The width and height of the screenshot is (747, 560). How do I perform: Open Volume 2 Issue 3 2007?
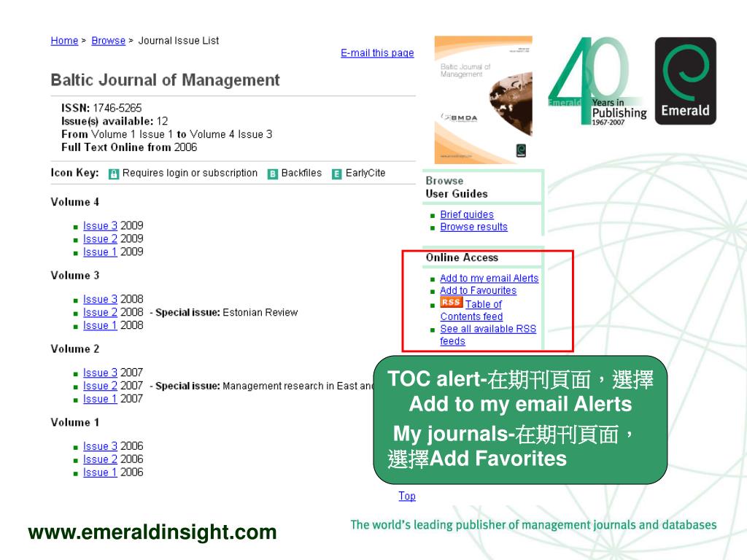(100, 373)
